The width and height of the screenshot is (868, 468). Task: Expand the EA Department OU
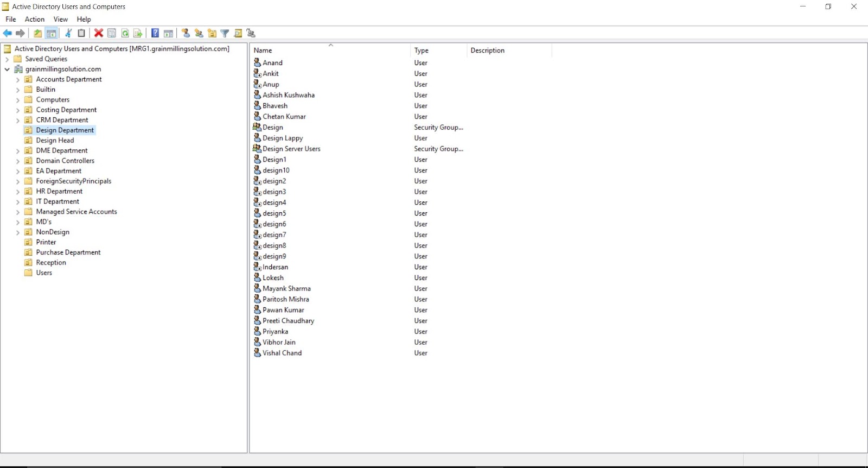coord(18,172)
